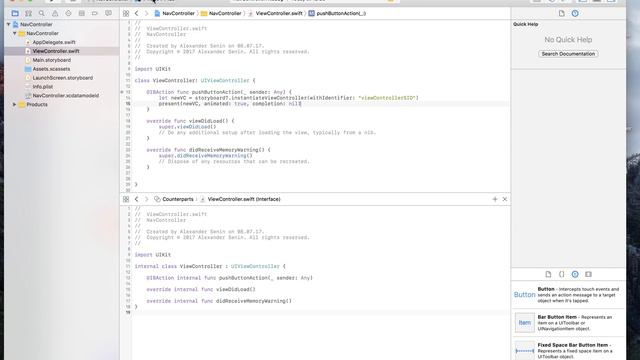Select Info.plist in the navigator
The image size is (640, 360).
coord(42,87)
